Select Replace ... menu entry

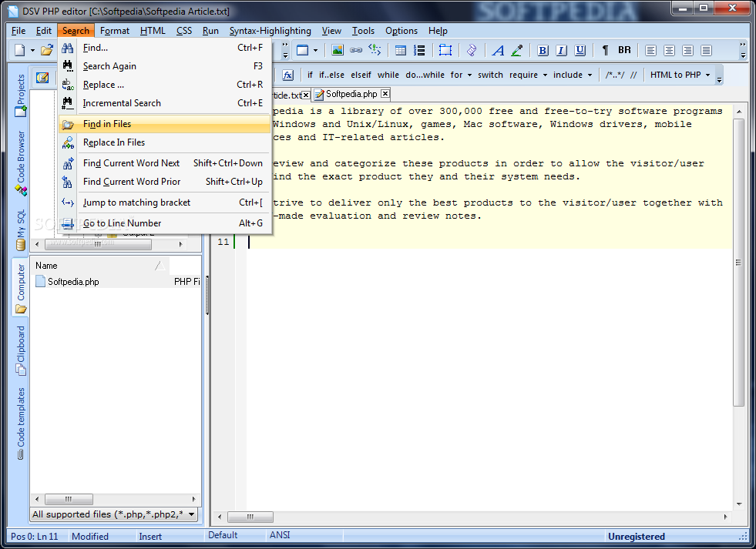click(x=164, y=85)
